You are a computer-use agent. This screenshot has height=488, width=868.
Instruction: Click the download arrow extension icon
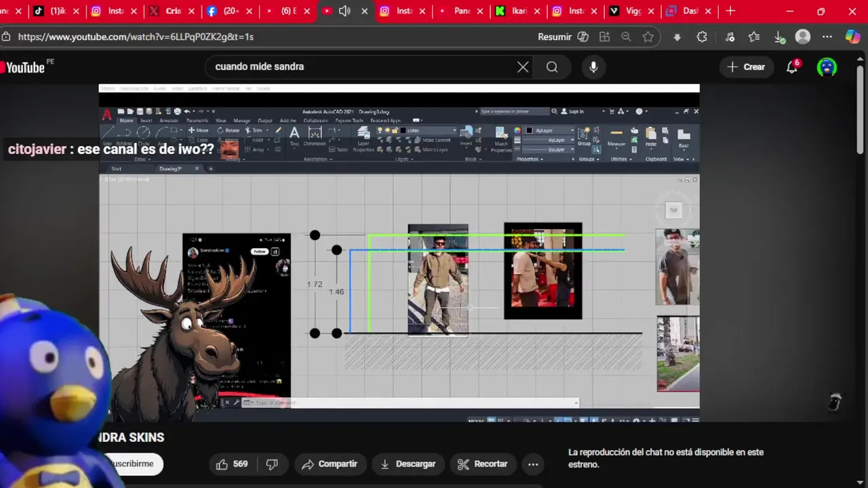(677, 37)
